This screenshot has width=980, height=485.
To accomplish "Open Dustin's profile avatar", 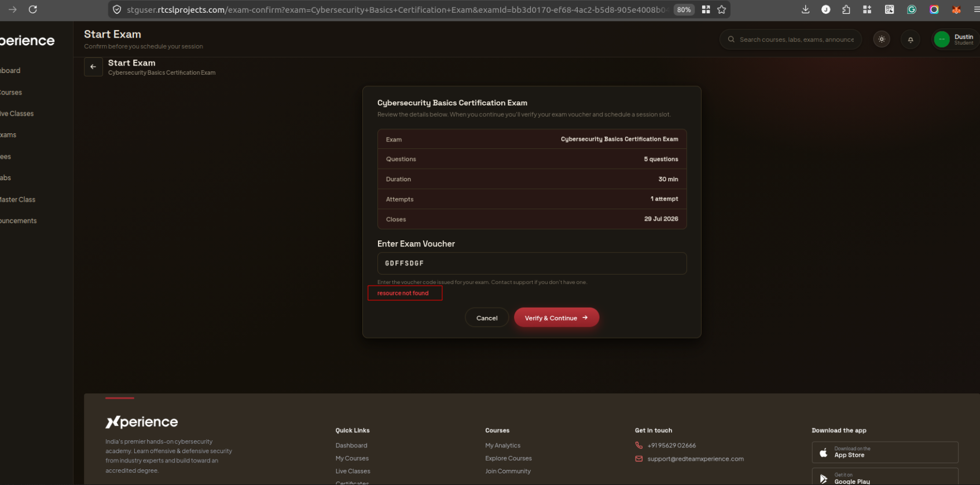I will click(942, 39).
